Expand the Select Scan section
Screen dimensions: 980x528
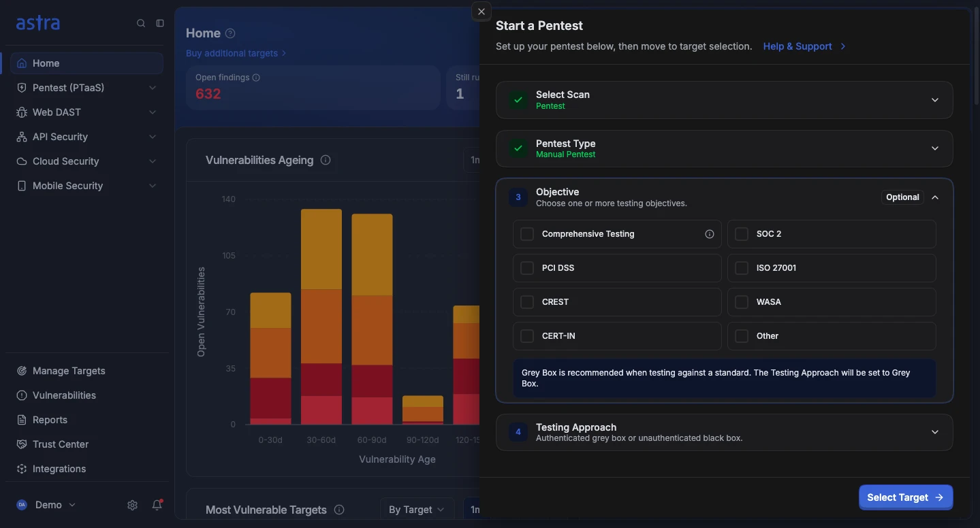click(935, 100)
